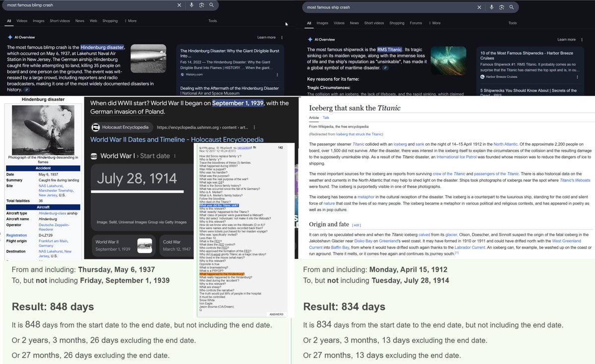Open the three-dot menu on the History.com result card
595x364 pixels.
277,74
